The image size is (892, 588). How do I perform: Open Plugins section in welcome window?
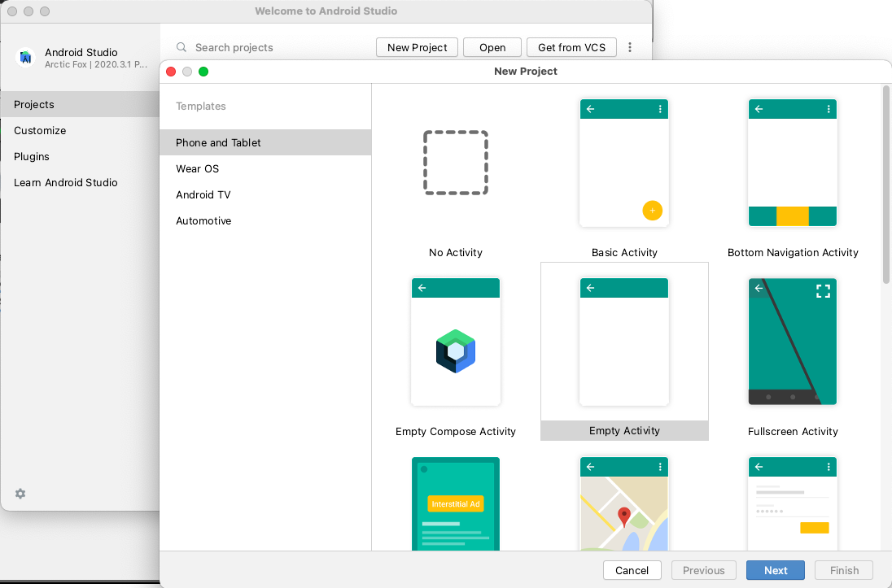(81, 156)
